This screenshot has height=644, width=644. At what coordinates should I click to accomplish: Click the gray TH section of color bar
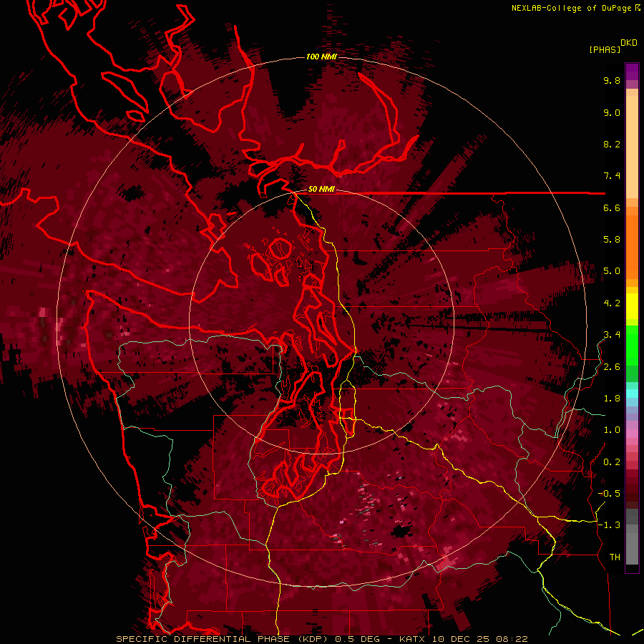coord(632,537)
